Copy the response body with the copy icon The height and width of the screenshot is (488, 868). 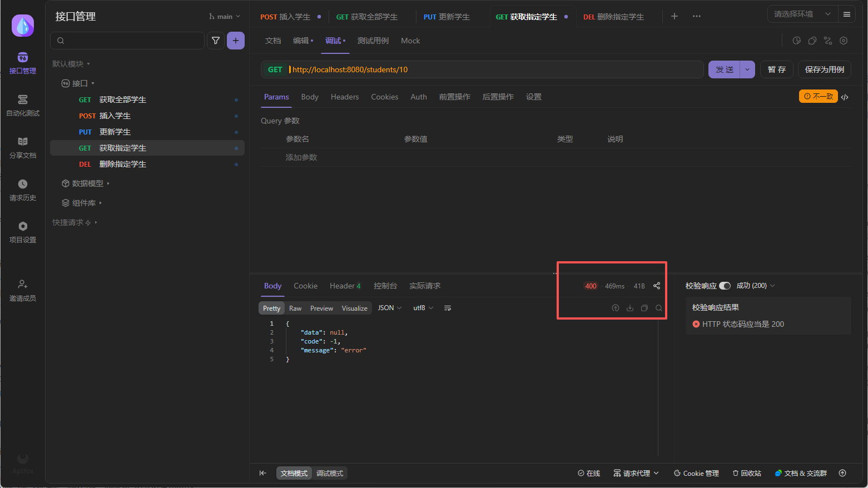click(x=644, y=307)
